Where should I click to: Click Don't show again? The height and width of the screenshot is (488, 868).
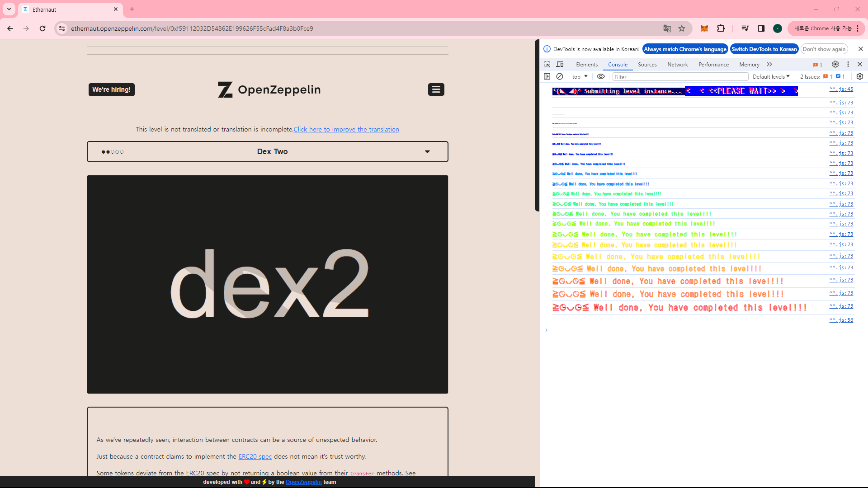[x=824, y=49]
